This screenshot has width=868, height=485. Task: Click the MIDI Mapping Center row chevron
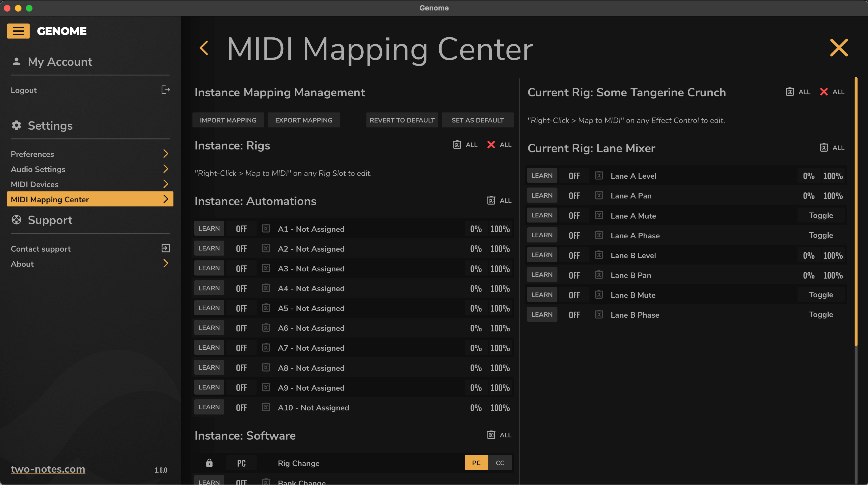[x=165, y=199]
